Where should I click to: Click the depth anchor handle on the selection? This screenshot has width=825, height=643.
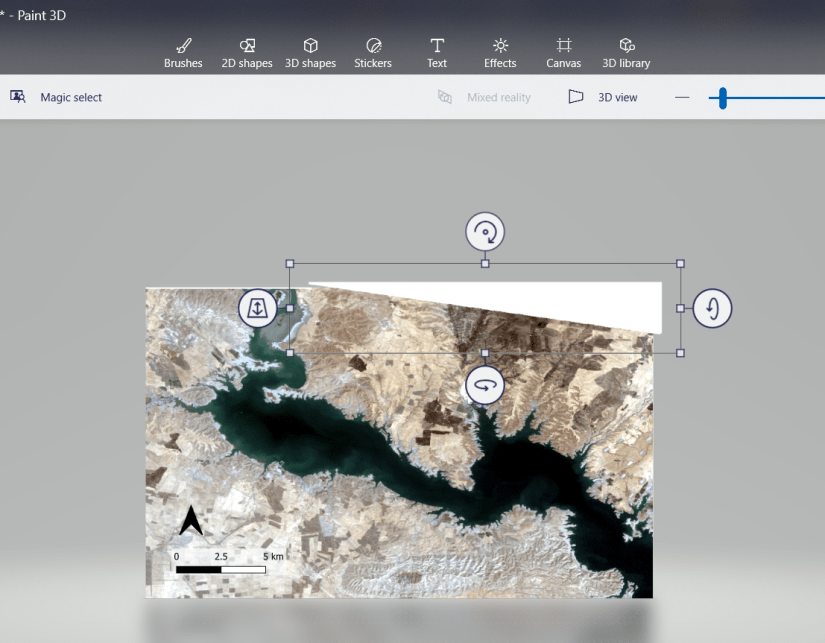pyautogui.click(x=257, y=308)
